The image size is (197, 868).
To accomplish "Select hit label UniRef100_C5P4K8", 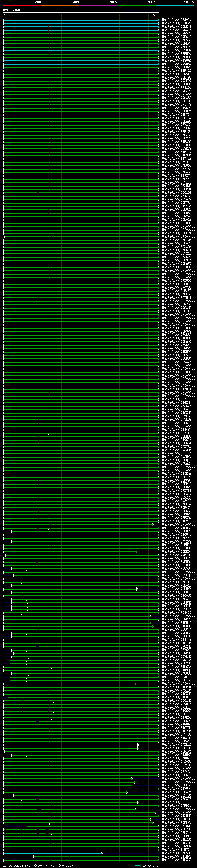I will point(176,599).
